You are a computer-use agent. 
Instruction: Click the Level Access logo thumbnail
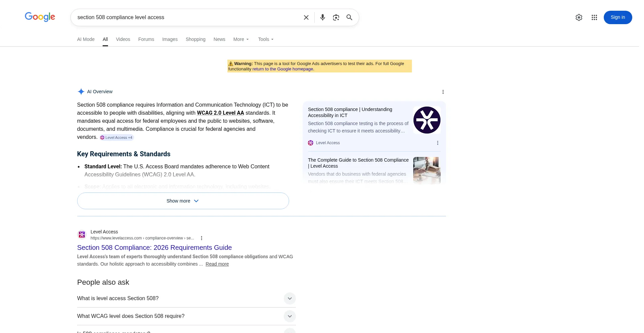[427, 120]
